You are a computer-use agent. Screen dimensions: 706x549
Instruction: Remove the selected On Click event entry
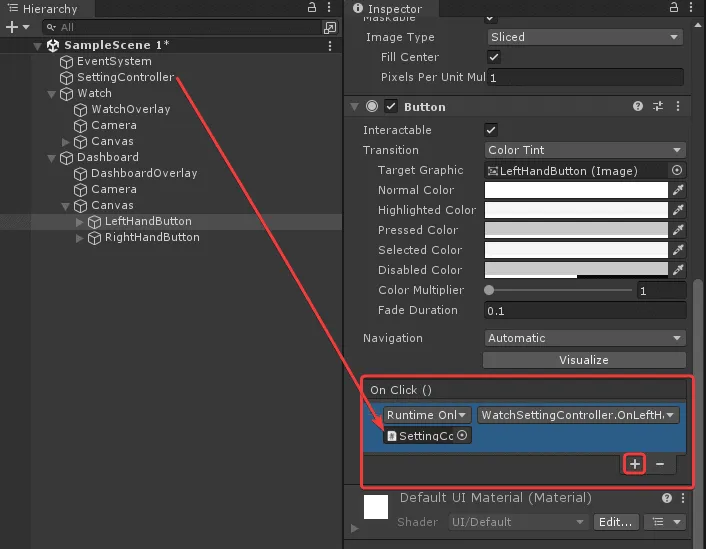(660, 464)
